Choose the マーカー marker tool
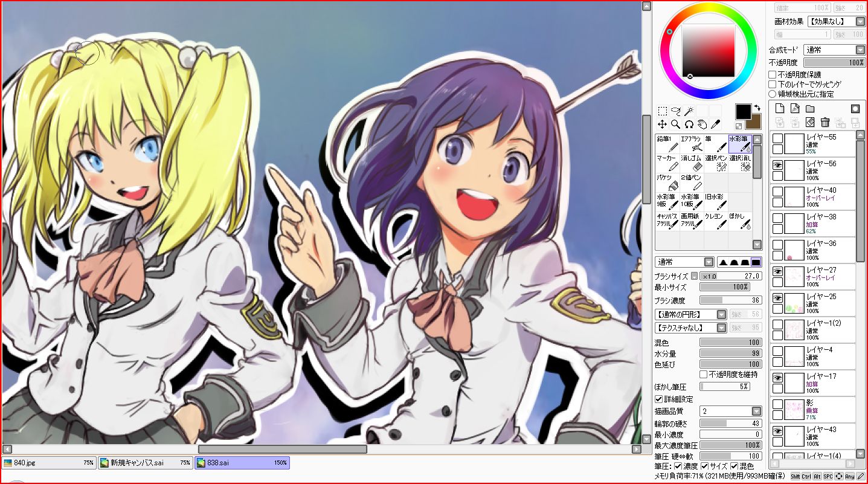 667,163
